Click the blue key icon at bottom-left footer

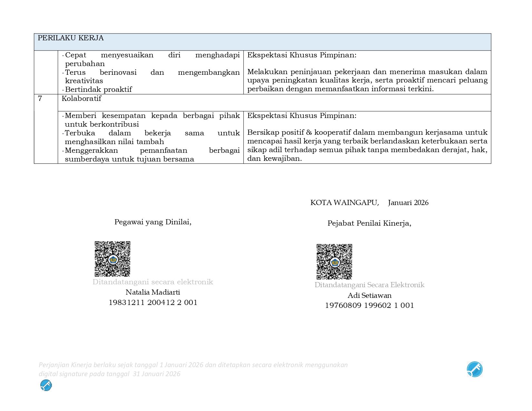(46, 385)
